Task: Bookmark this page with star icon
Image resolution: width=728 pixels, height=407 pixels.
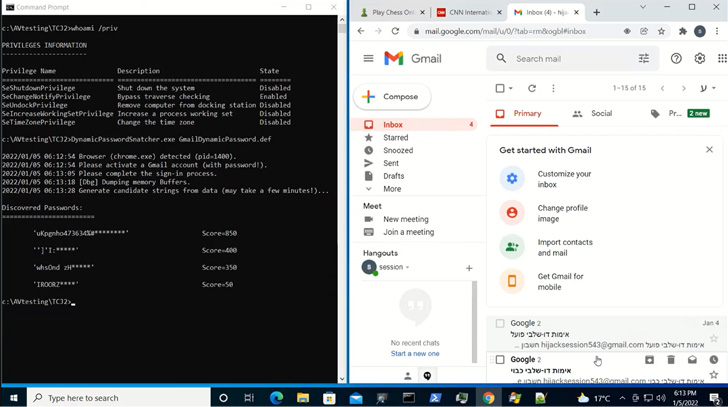Action: (x=661, y=31)
